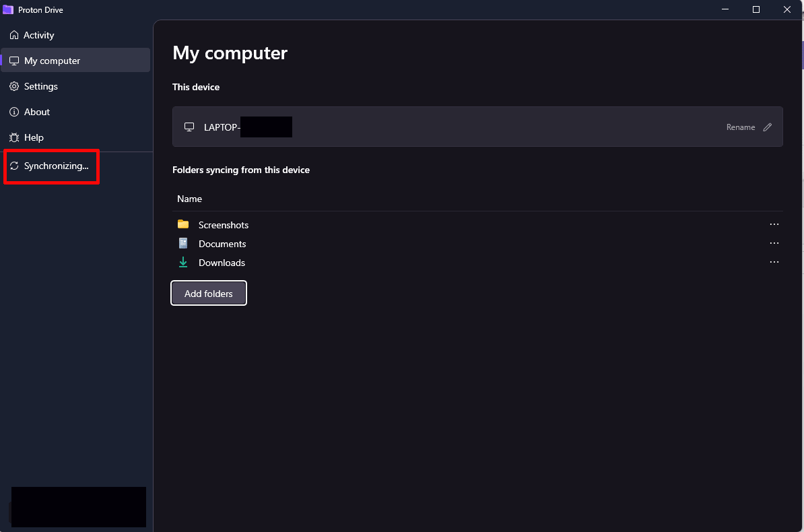Image resolution: width=804 pixels, height=532 pixels.
Task: Click the About info icon
Action: (14, 112)
